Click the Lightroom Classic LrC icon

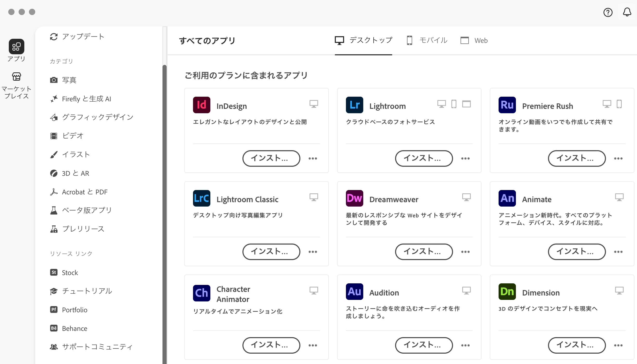(x=202, y=198)
